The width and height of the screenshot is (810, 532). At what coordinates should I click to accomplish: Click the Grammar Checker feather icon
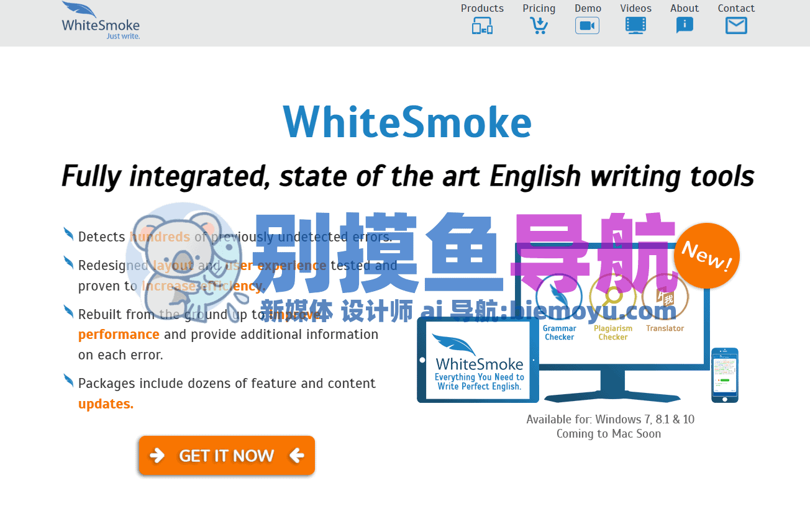point(559,297)
